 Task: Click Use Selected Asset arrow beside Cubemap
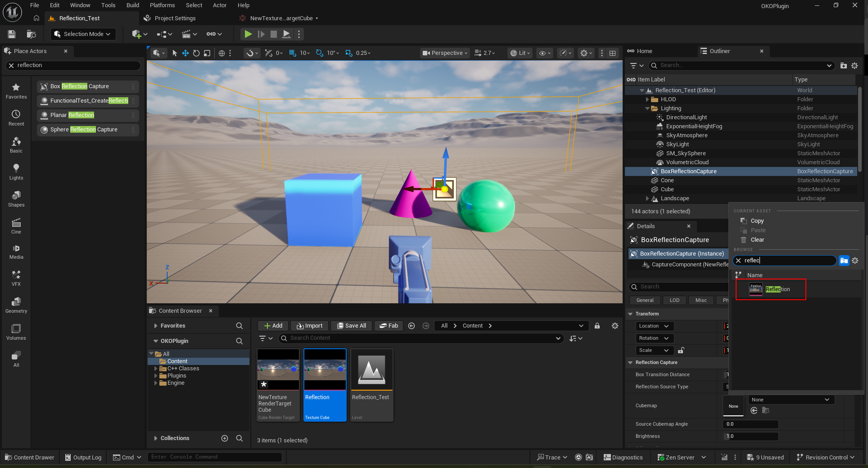click(x=754, y=410)
